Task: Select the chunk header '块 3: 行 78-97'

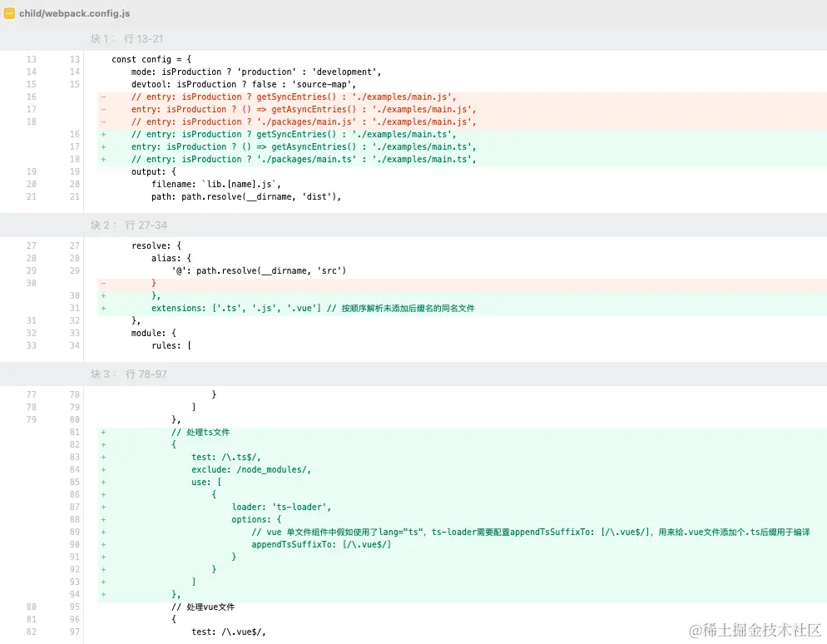Action: (129, 374)
